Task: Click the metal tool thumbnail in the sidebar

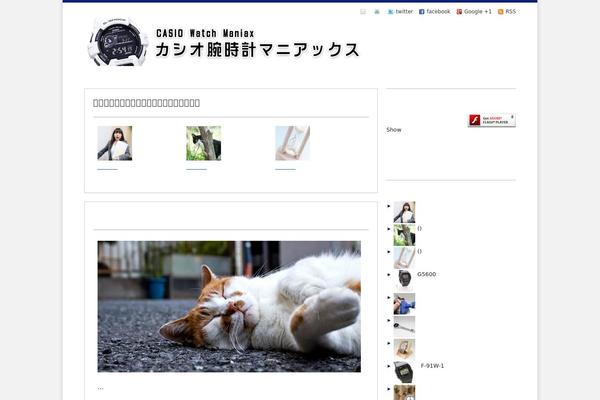Action: pyautogui.click(x=404, y=327)
